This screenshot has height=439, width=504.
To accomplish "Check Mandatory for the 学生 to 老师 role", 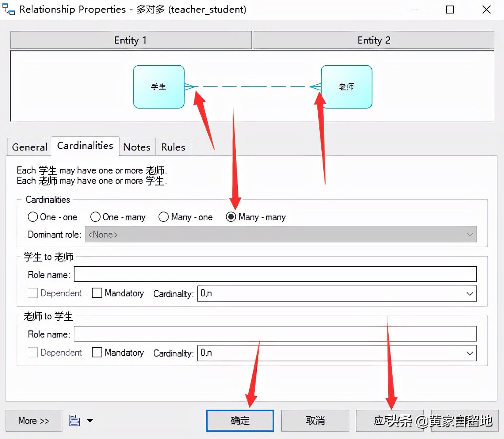I will click(97, 293).
